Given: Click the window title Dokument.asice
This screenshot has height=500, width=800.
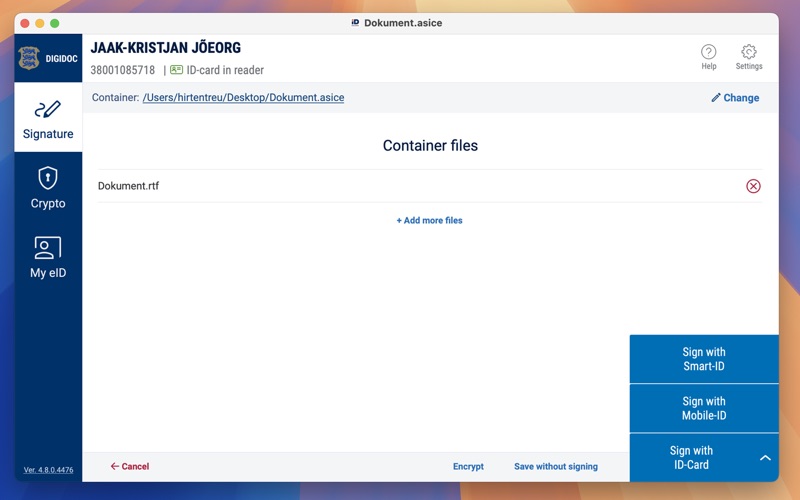Looking at the screenshot, I should coord(403,23).
